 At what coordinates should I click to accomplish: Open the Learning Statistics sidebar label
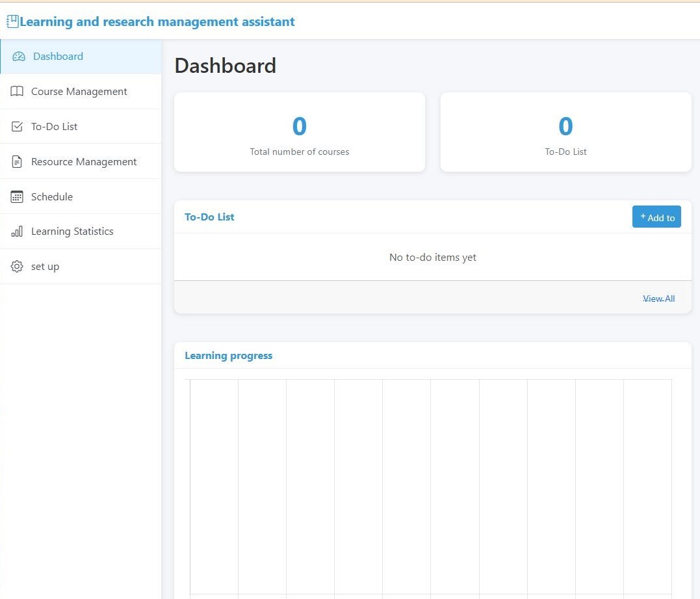coord(72,232)
